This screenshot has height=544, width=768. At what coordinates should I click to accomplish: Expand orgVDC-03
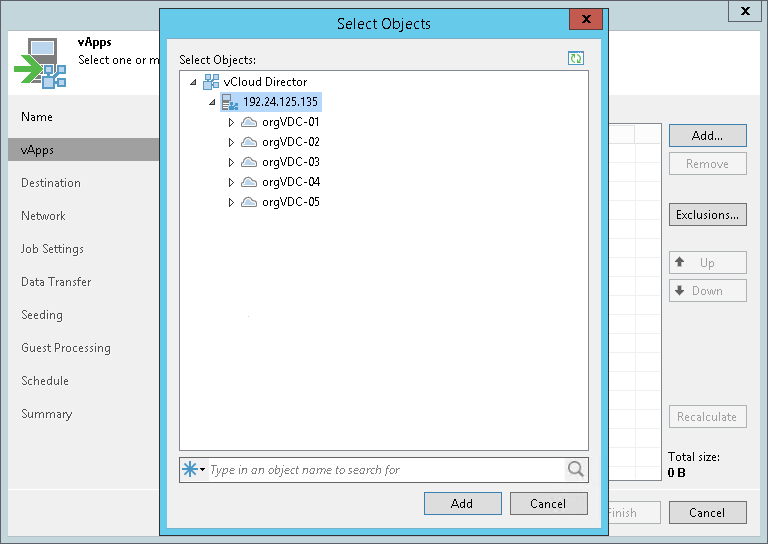pyautogui.click(x=231, y=163)
